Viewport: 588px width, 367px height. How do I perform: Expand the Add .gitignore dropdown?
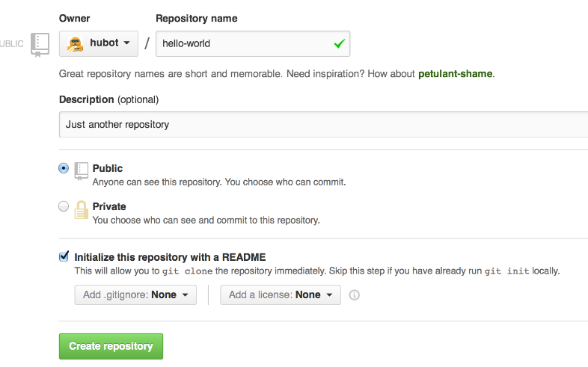coord(135,295)
